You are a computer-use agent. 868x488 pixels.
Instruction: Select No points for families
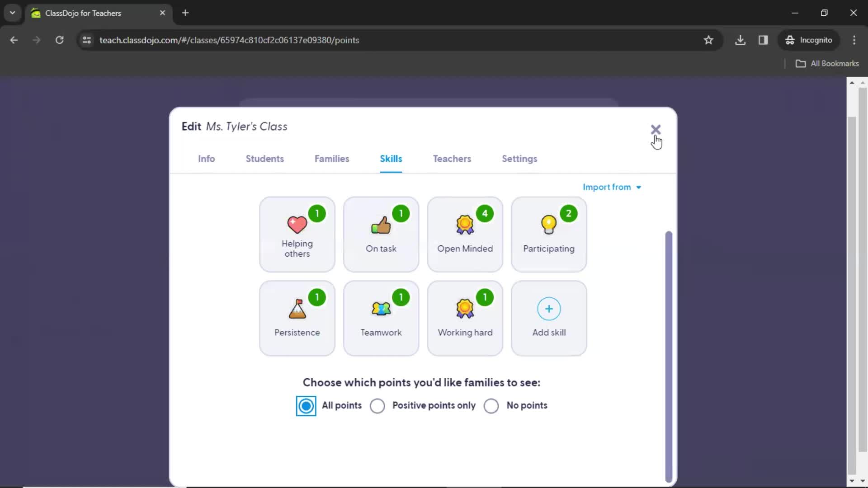(x=492, y=406)
